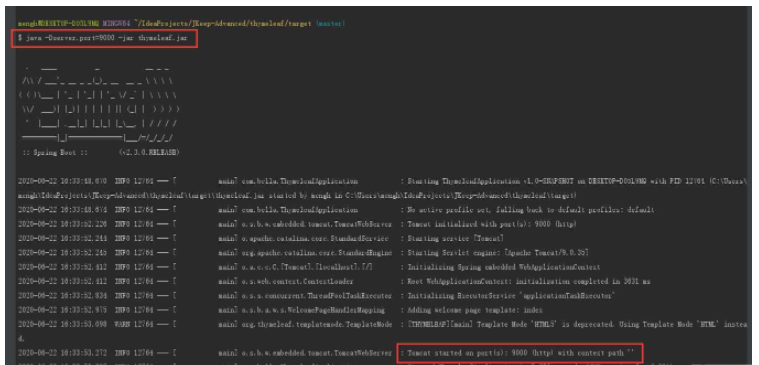Click the mengh@DESKTOP user-host prompt text
This screenshot has width=759, height=365.
click(x=59, y=23)
